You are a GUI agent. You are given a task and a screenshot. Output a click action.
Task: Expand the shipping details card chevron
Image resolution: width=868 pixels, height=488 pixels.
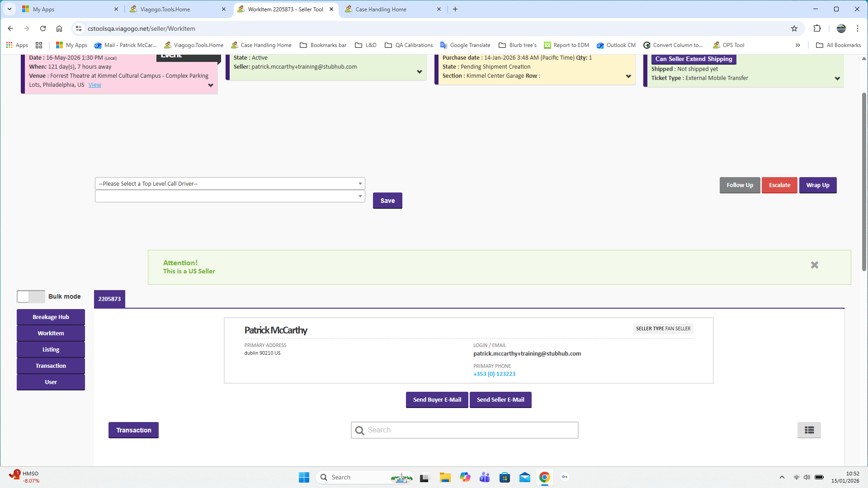[x=837, y=79]
